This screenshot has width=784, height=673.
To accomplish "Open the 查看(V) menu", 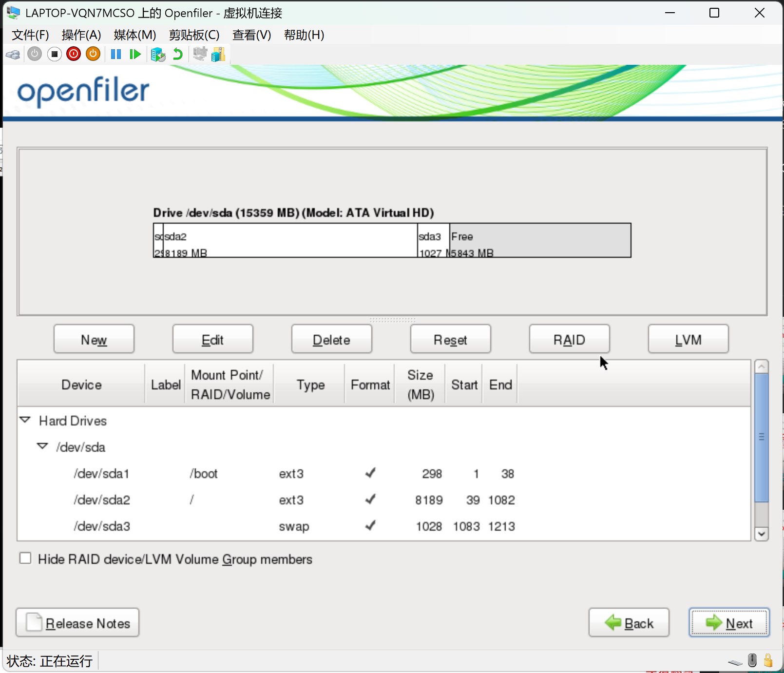I will click(251, 35).
